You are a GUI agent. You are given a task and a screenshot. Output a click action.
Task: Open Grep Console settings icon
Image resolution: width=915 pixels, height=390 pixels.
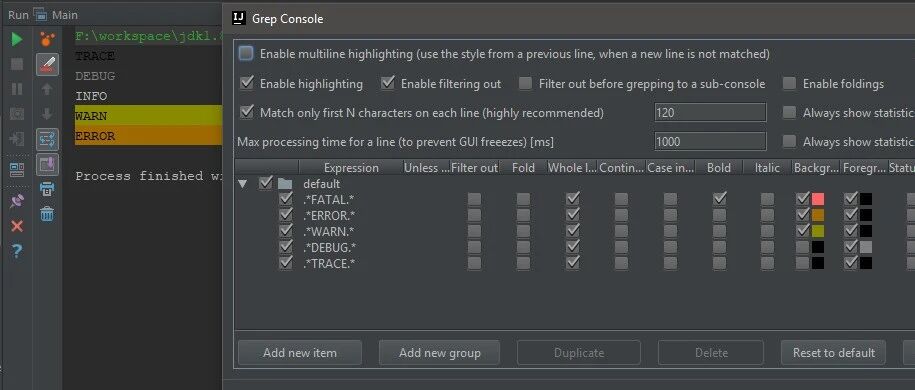tap(47, 39)
